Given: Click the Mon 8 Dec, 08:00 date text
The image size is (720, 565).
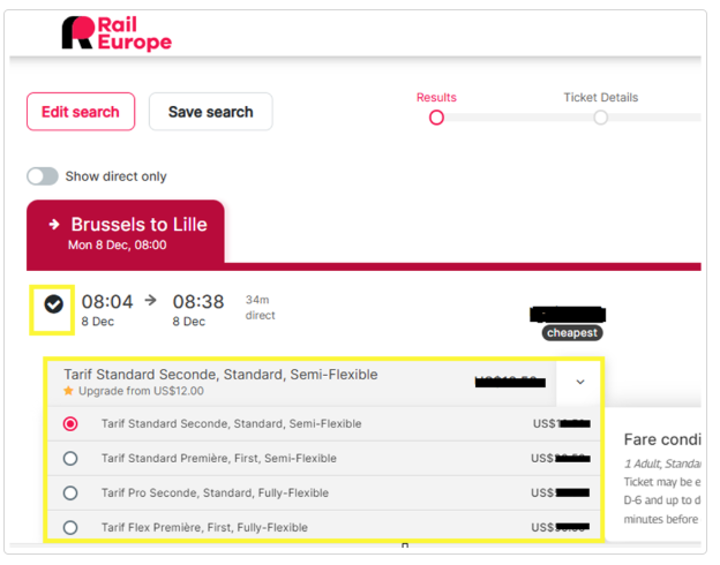Looking at the screenshot, I should pos(117,245).
